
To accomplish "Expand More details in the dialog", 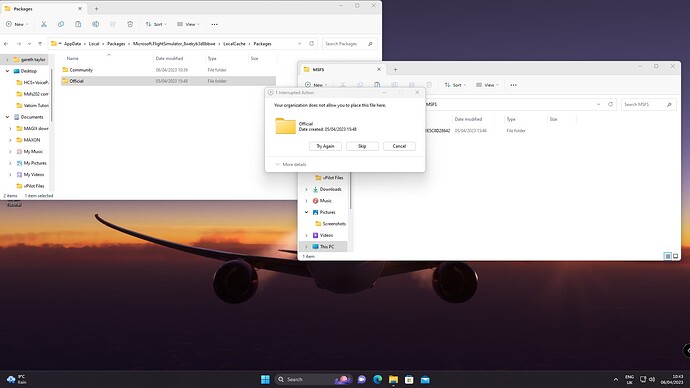I will [291, 164].
